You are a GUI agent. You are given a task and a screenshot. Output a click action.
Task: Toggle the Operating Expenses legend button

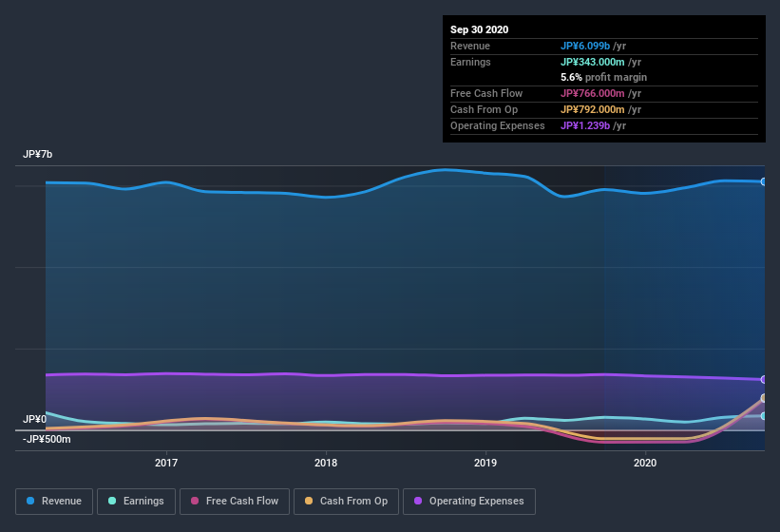coord(469,502)
